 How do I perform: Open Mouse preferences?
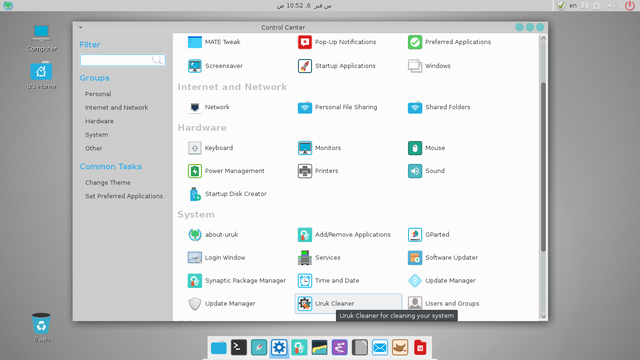click(427, 148)
